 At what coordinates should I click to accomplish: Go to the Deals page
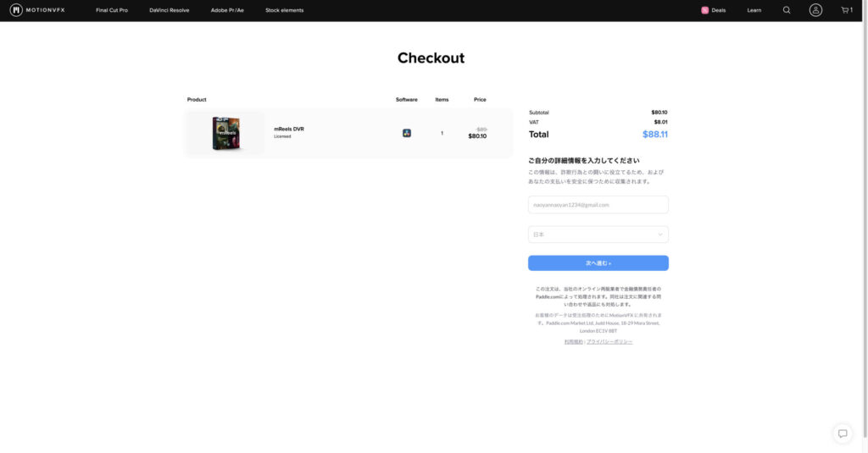coord(718,10)
